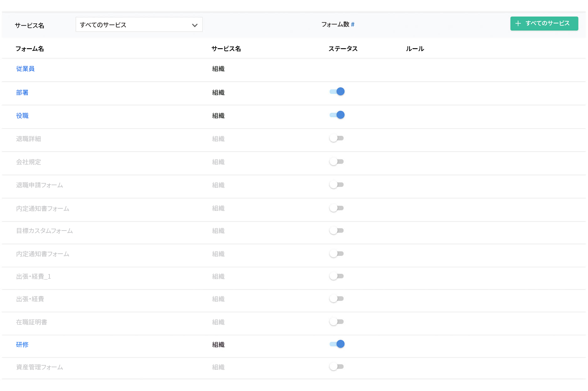Expand the すべてのサービス service dropdown
This screenshot has width=588, height=391.
(x=139, y=25)
